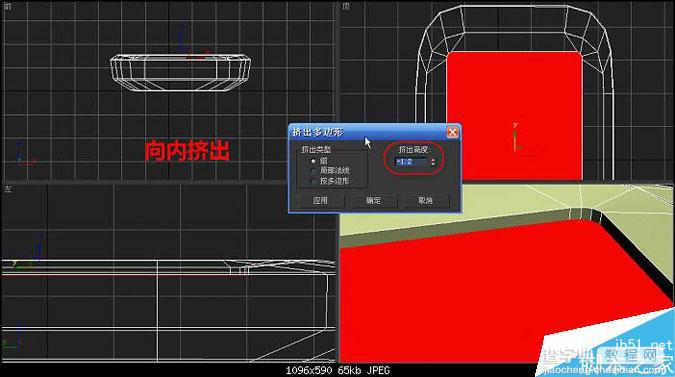
Task: Click the wireframe model in front viewport
Action: point(180,72)
